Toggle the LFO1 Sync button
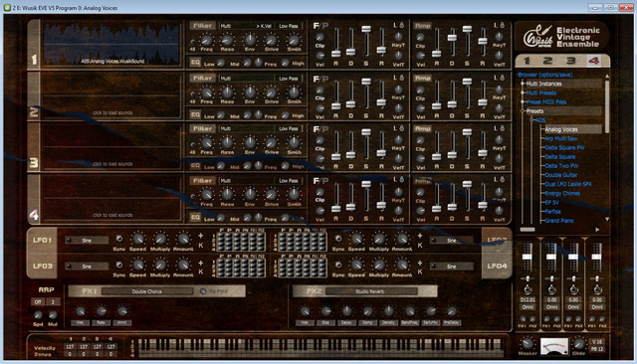 (x=119, y=239)
